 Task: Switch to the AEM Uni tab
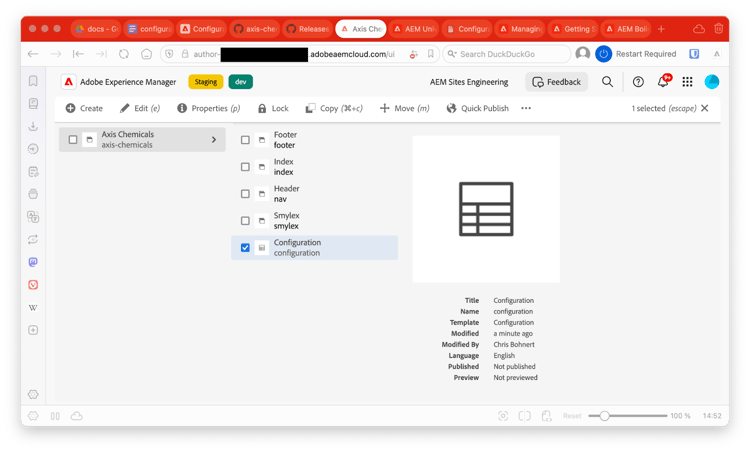coord(414,29)
